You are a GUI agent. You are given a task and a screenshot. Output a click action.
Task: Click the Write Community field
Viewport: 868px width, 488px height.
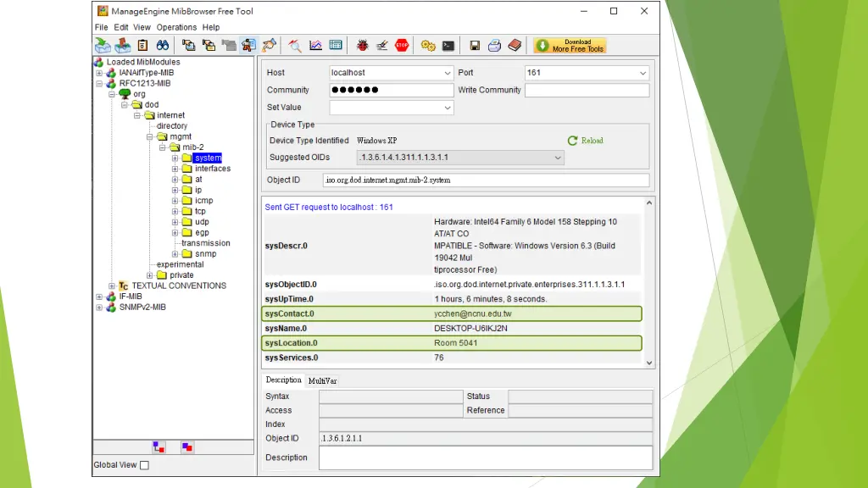click(587, 90)
